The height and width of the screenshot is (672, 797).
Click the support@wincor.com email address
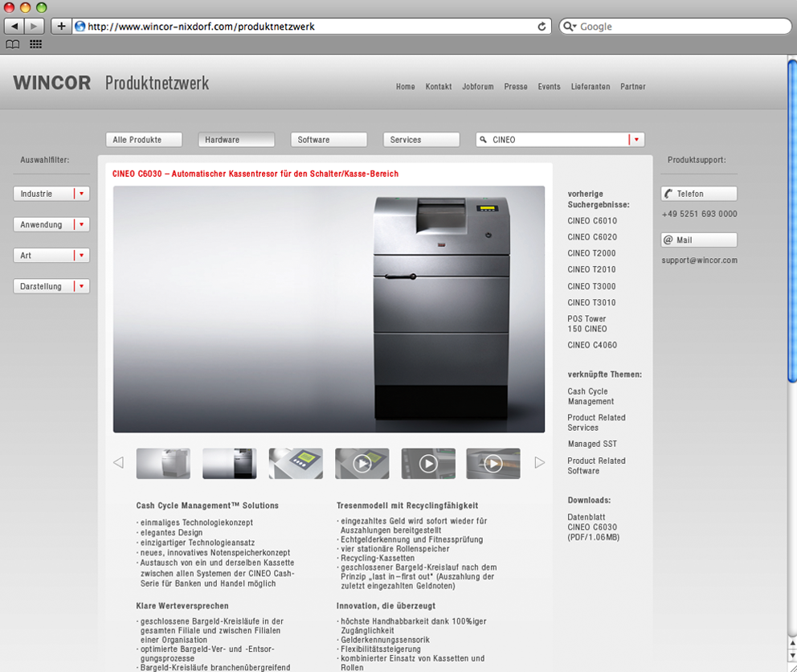click(700, 260)
